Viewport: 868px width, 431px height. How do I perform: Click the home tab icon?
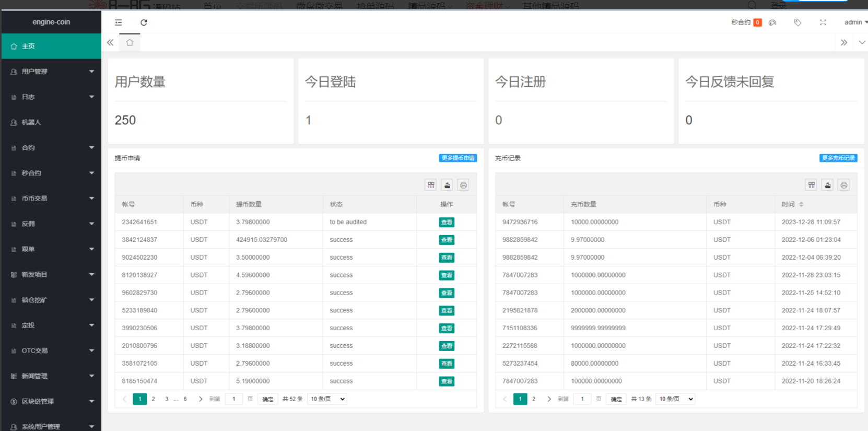click(130, 43)
